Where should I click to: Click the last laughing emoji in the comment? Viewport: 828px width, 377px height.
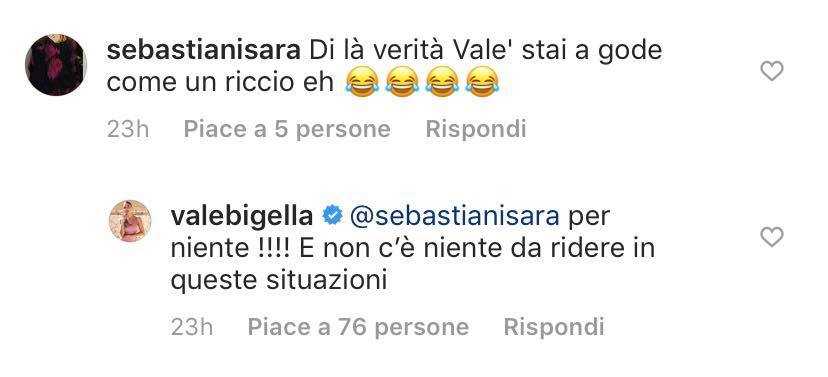482,82
